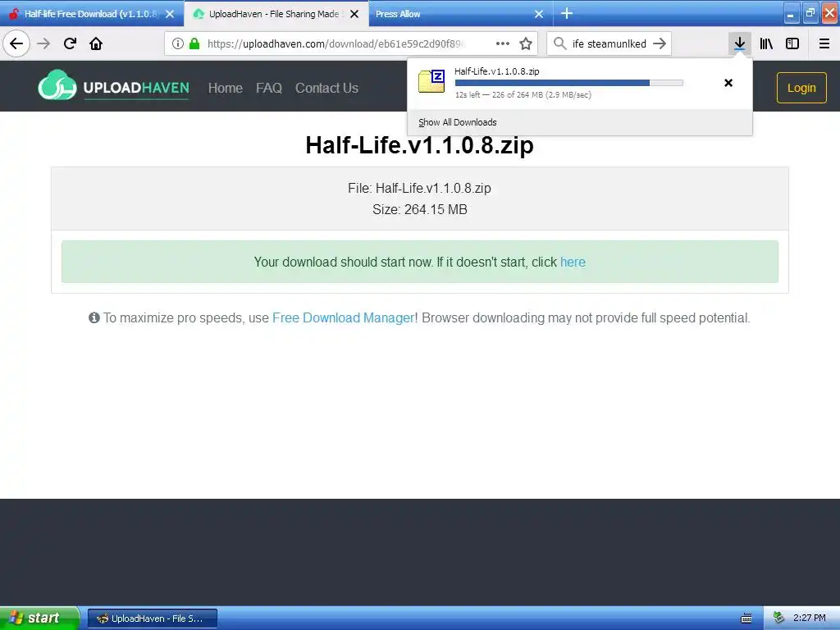Open page actions three-dot menu
Image resolution: width=840 pixels, height=630 pixels.
coord(503,43)
